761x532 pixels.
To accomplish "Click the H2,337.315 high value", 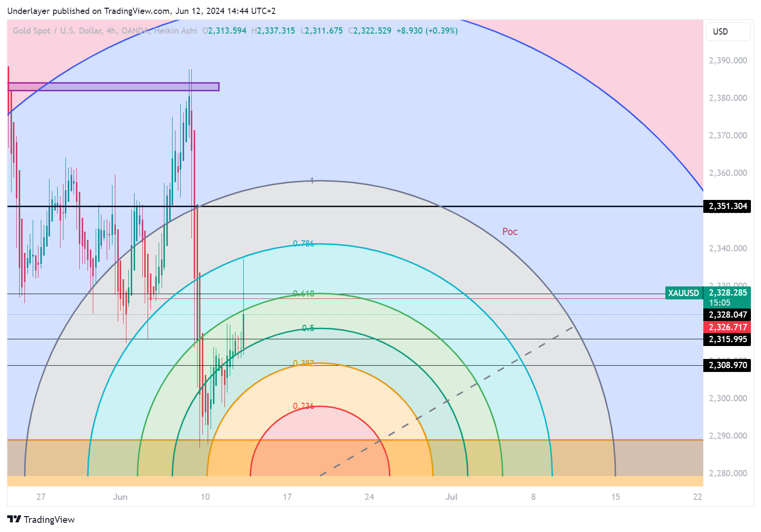I will pyautogui.click(x=273, y=31).
